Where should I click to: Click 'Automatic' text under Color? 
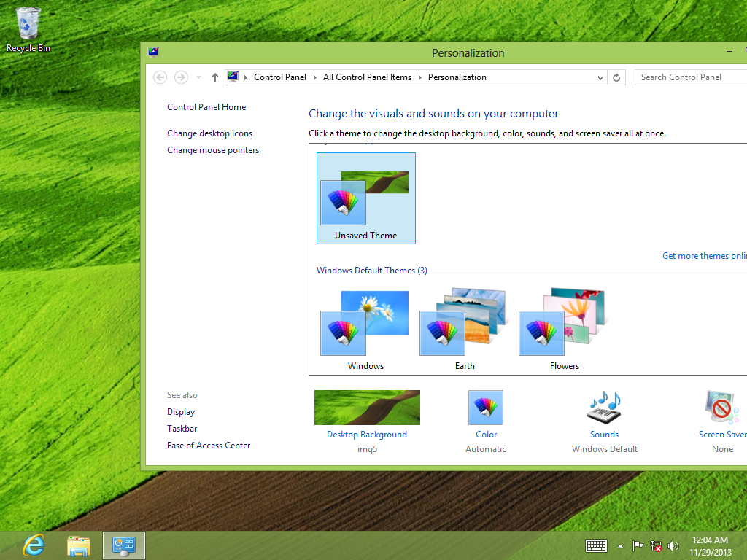pos(485,449)
